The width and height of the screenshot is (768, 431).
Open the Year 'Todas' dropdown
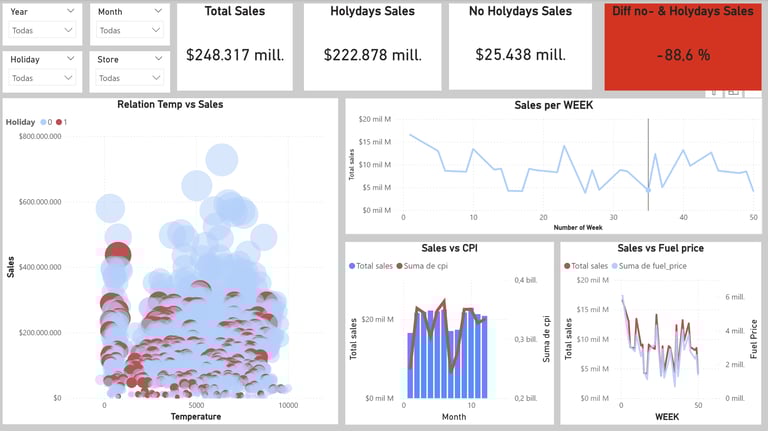42,30
